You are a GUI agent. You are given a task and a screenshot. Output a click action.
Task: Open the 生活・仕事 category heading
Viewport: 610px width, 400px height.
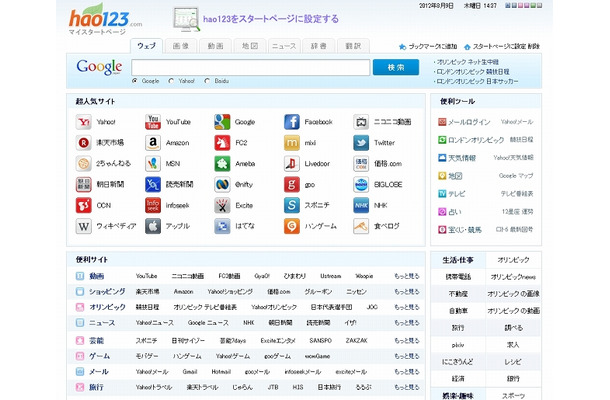[x=458, y=260]
